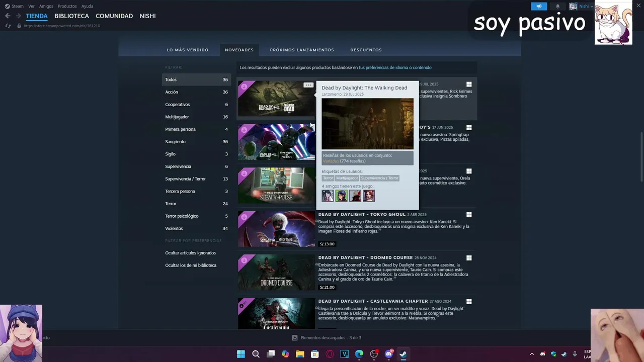Viewport: 644px width, 362px height.
Task: Open the Productos menu
Action: point(67,6)
